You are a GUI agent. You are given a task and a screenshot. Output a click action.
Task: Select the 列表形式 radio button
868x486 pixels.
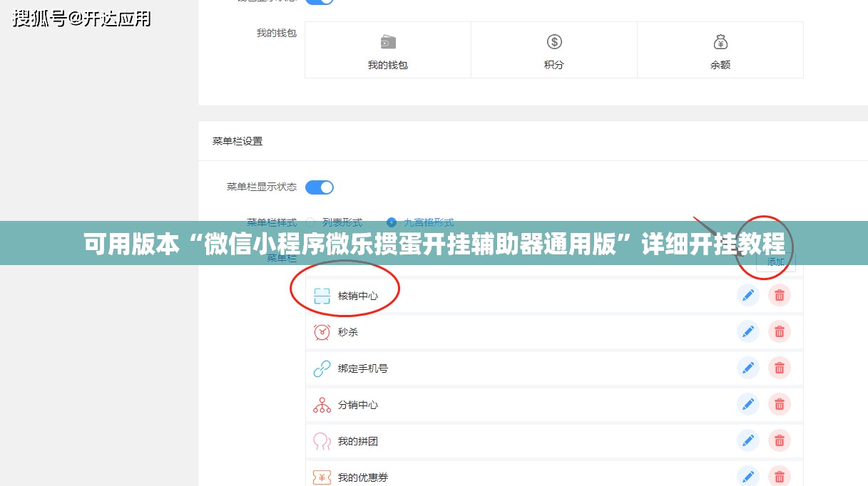pyautogui.click(x=310, y=222)
